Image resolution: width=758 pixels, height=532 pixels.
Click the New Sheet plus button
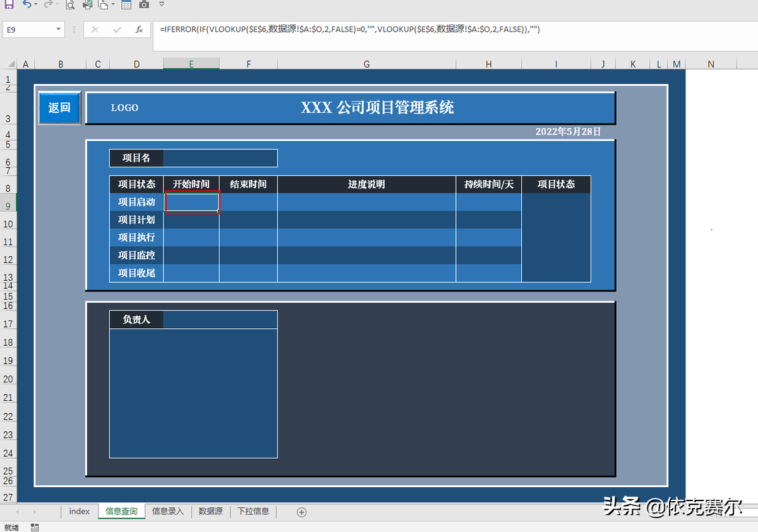[302, 512]
